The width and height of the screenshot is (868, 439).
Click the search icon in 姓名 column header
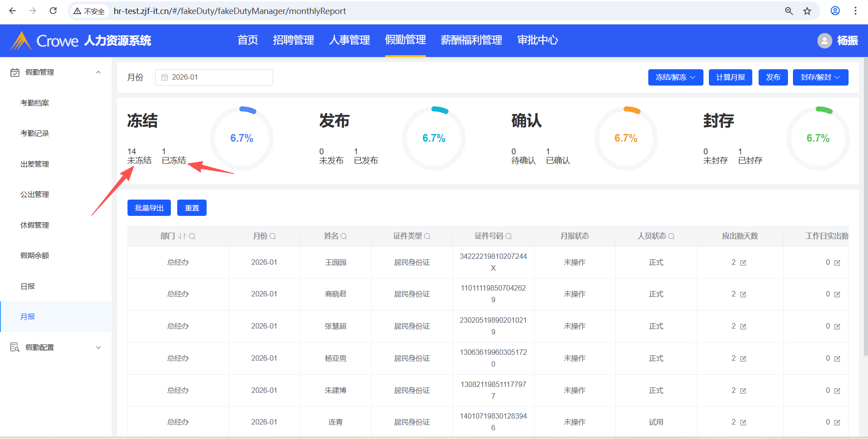[x=344, y=236]
